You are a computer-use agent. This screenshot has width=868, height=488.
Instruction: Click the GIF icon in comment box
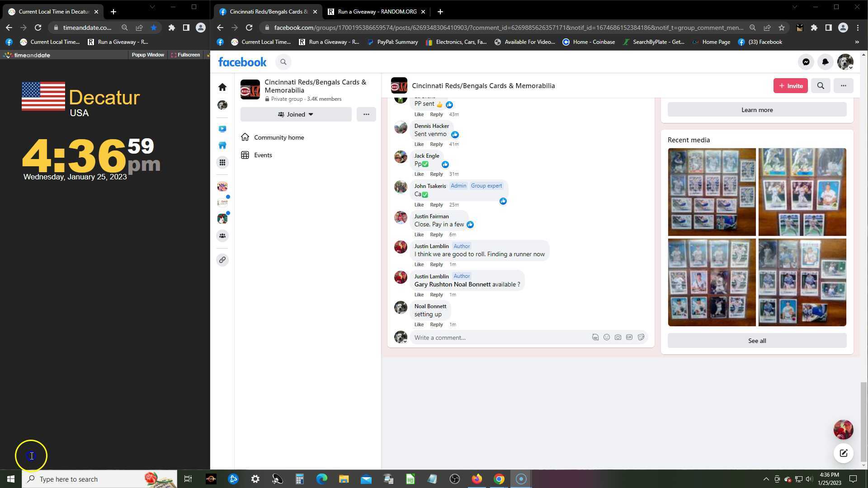tap(629, 338)
